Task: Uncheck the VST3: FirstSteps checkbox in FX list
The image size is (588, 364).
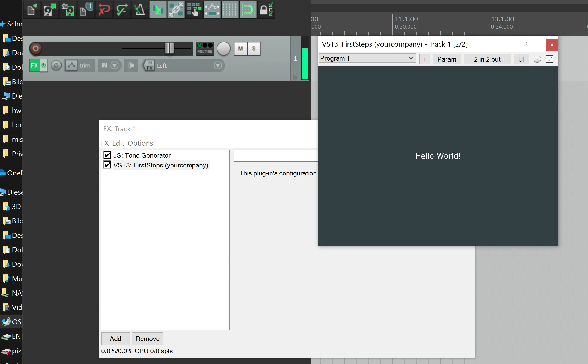Action: (x=107, y=165)
